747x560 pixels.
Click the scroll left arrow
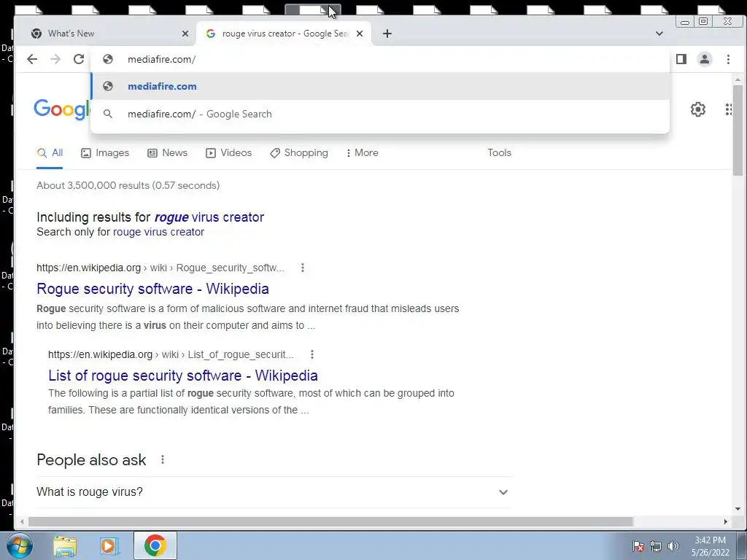pyautogui.click(x=22, y=522)
